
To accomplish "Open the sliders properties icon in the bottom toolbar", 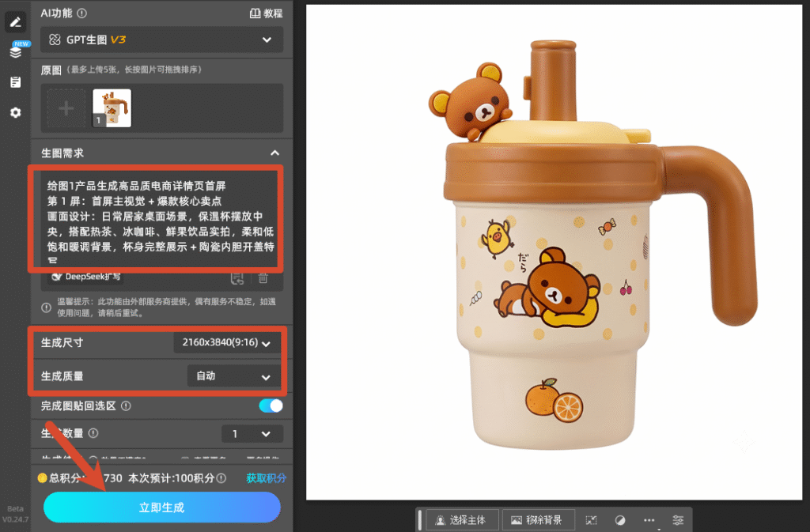I will point(678,520).
